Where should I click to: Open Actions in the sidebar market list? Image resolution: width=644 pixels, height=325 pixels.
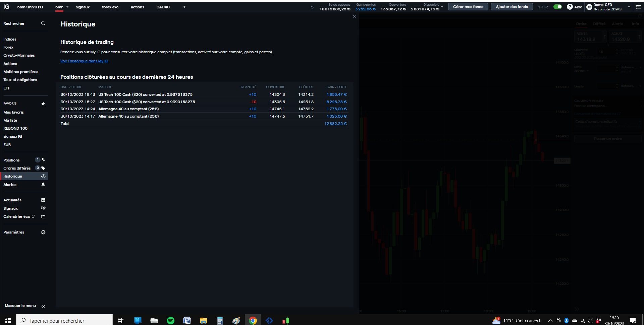10,64
